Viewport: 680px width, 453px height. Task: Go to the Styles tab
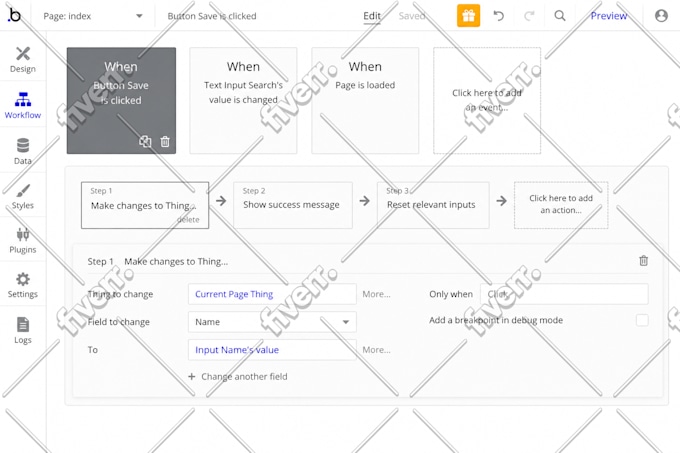click(x=23, y=196)
